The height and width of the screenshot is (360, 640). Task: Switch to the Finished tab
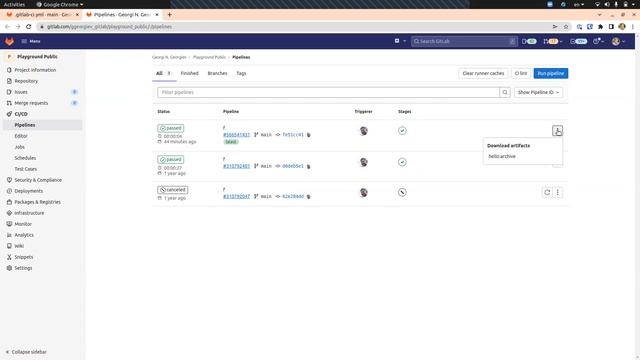[x=189, y=73]
